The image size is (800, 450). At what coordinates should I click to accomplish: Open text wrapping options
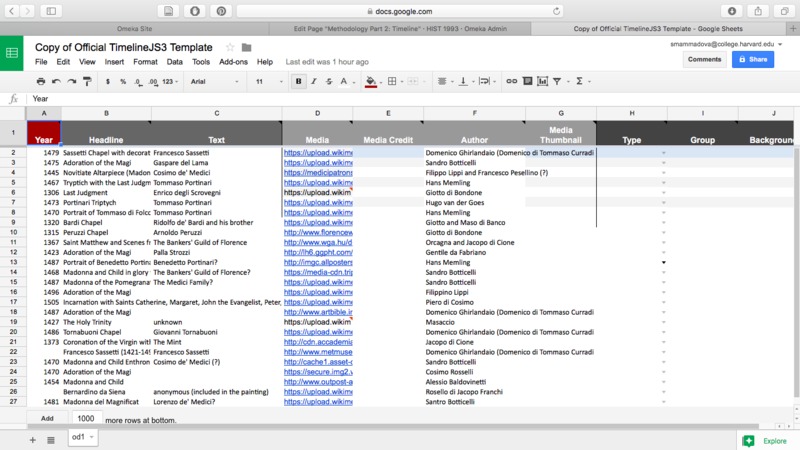[484, 81]
